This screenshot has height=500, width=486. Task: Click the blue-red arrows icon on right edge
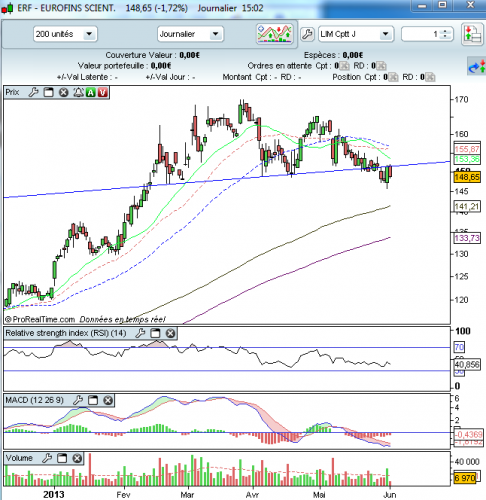coord(477,66)
